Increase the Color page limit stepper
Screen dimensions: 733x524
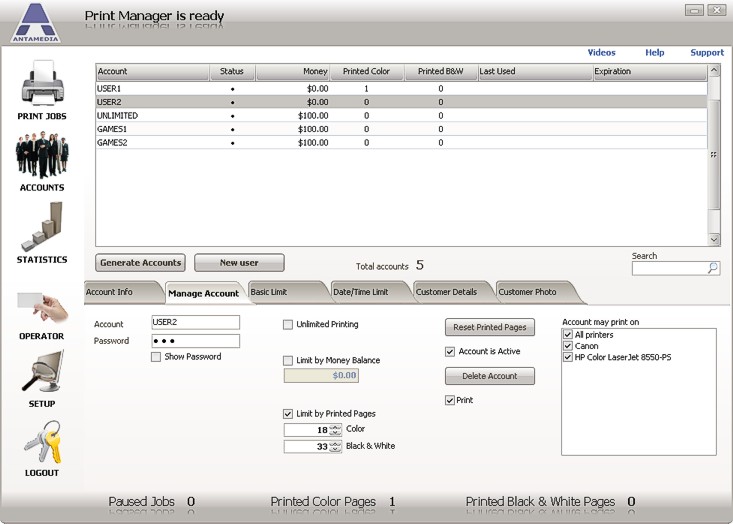[335, 426]
